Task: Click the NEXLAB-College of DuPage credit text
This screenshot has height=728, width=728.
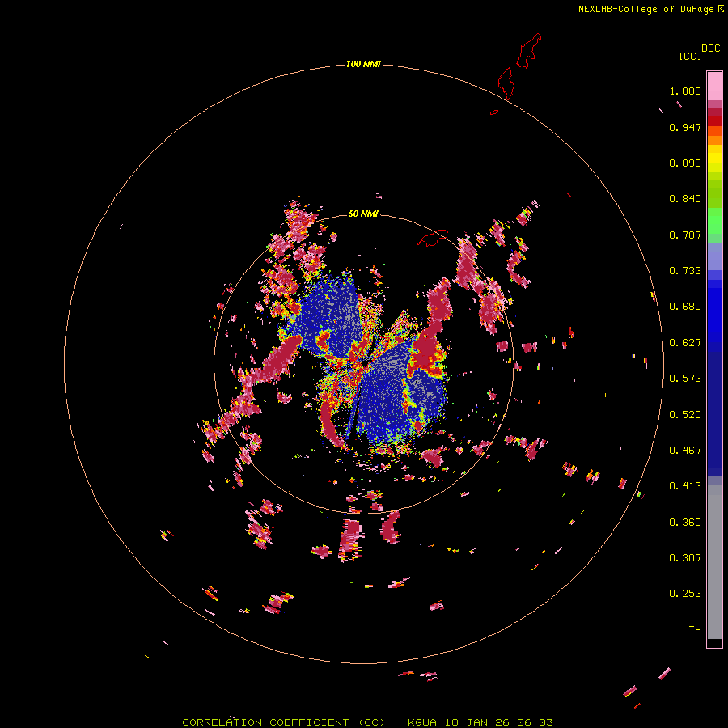Action: click(645, 9)
